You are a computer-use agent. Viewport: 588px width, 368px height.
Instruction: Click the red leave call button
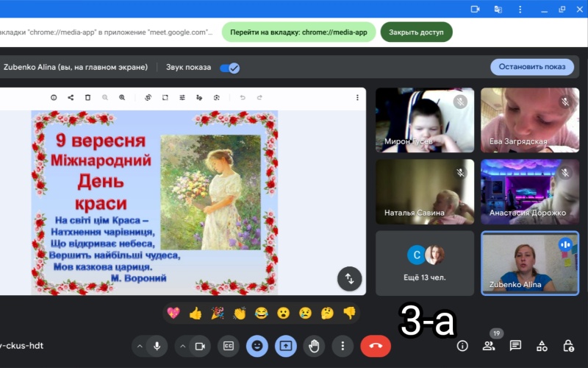pos(376,346)
